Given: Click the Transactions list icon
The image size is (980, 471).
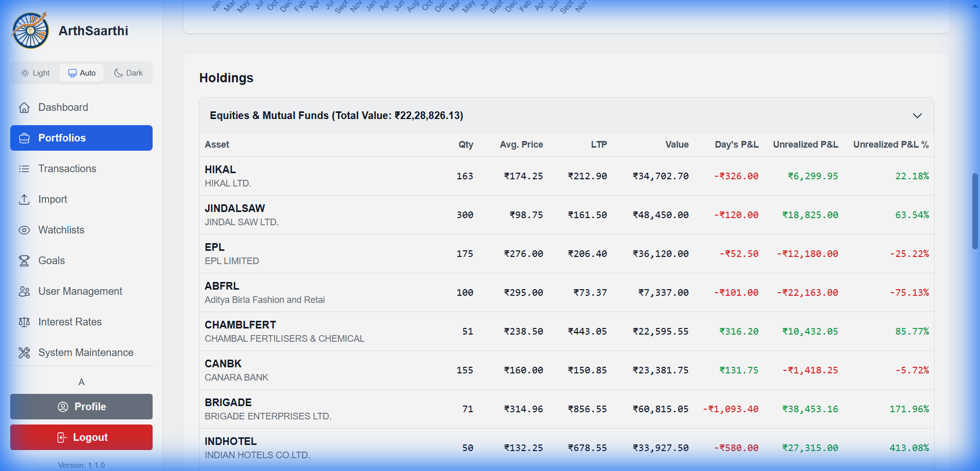Looking at the screenshot, I should [x=24, y=169].
